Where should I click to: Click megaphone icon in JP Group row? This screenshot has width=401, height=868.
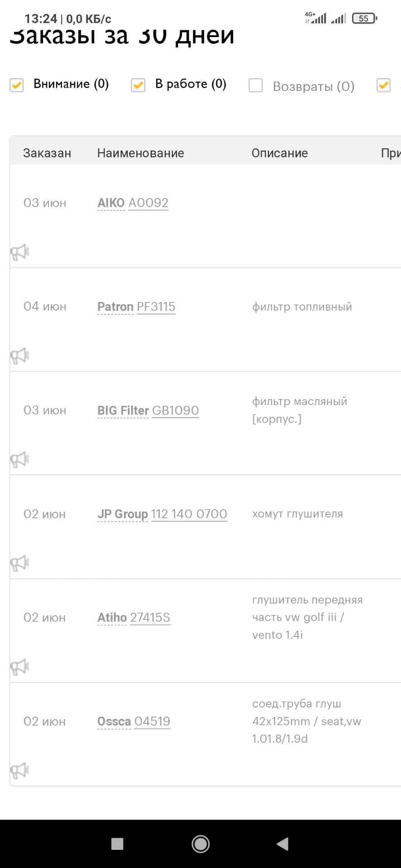click(19, 563)
